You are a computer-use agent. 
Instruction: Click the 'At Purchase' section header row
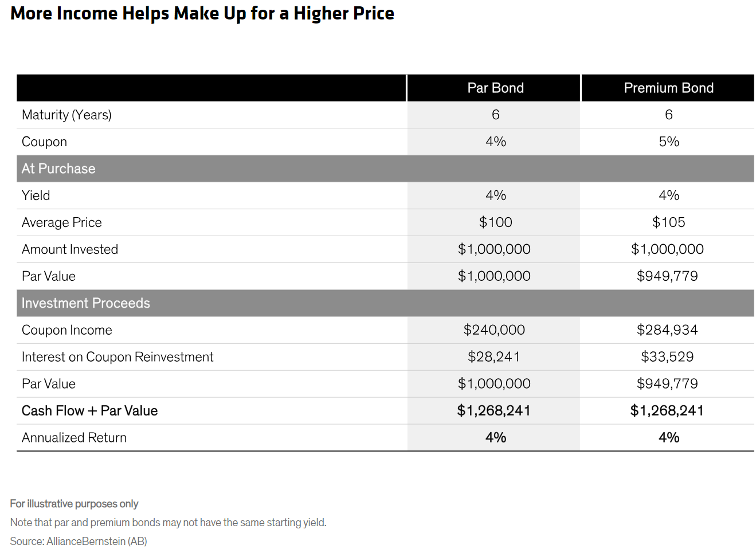tap(385, 168)
